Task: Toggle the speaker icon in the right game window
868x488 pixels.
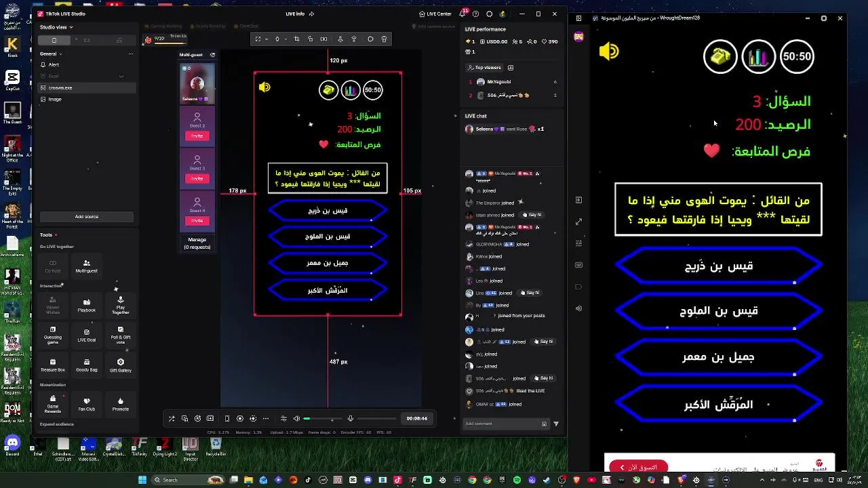Action: tap(609, 52)
